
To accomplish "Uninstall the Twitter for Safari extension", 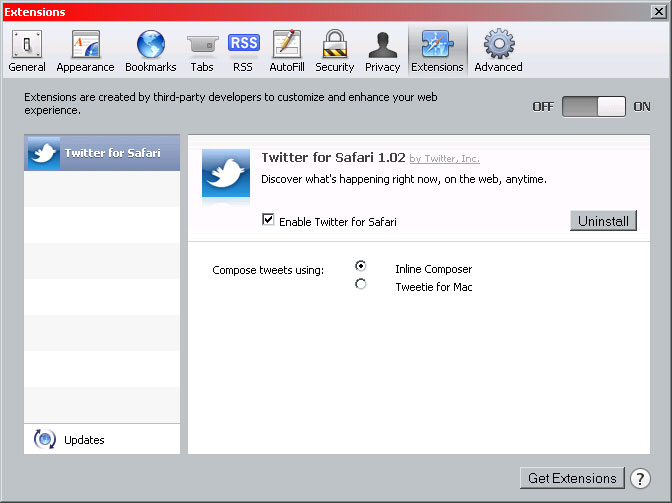I will pyautogui.click(x=603, y=221).
